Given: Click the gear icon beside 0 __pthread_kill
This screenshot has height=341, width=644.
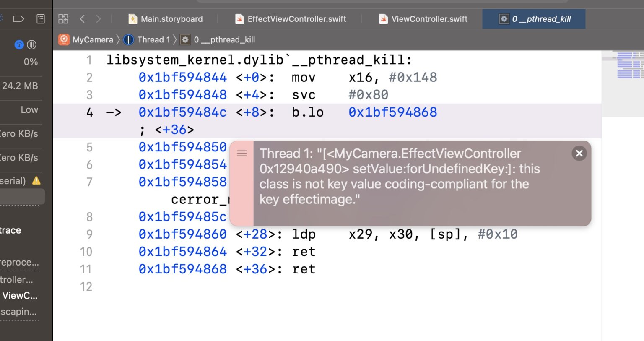Looking at the screenshot, I should click(185, 39).
